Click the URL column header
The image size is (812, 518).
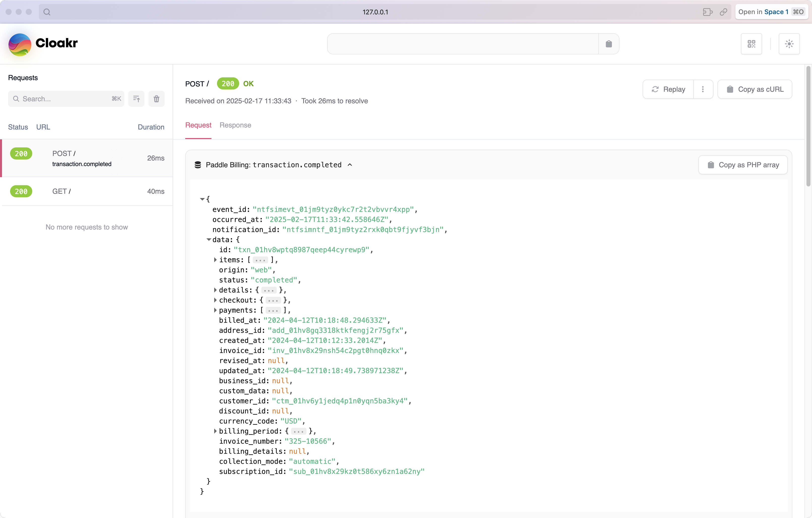tap(43, 127)
